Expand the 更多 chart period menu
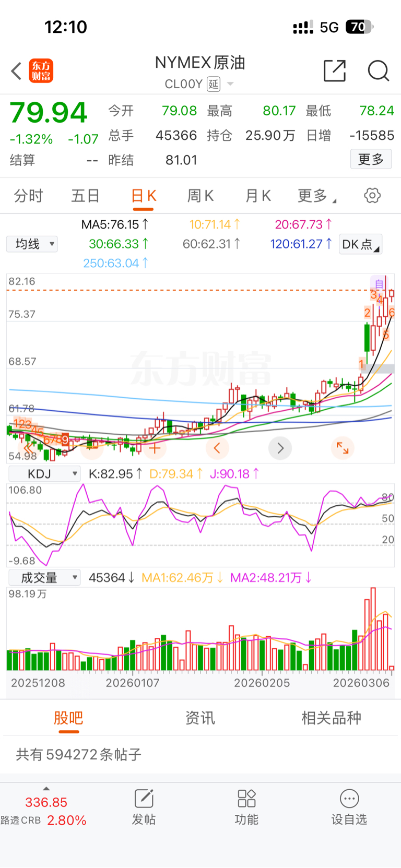Viewport: 401px width, 868px height. pyautogui.click(x=317, y=196)
